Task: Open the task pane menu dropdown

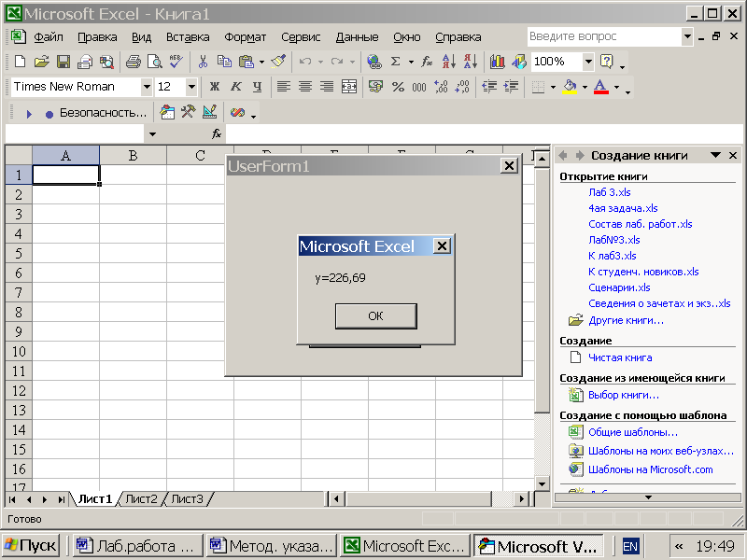Action: click(715, 155)
